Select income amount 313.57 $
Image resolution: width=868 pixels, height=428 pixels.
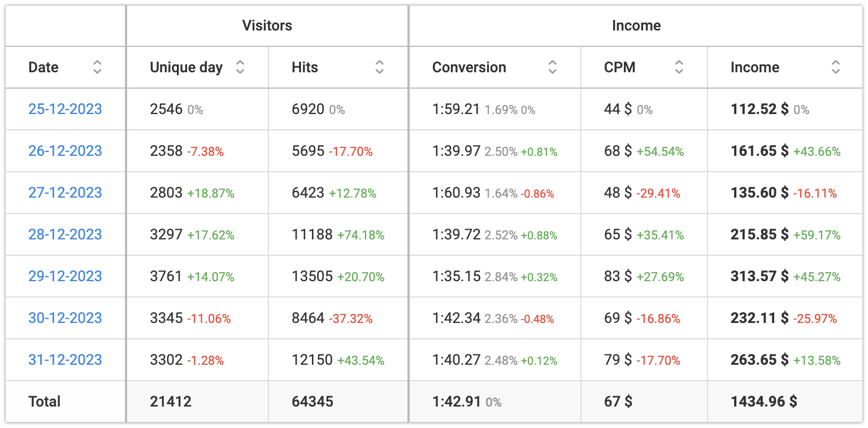point(759,276)
